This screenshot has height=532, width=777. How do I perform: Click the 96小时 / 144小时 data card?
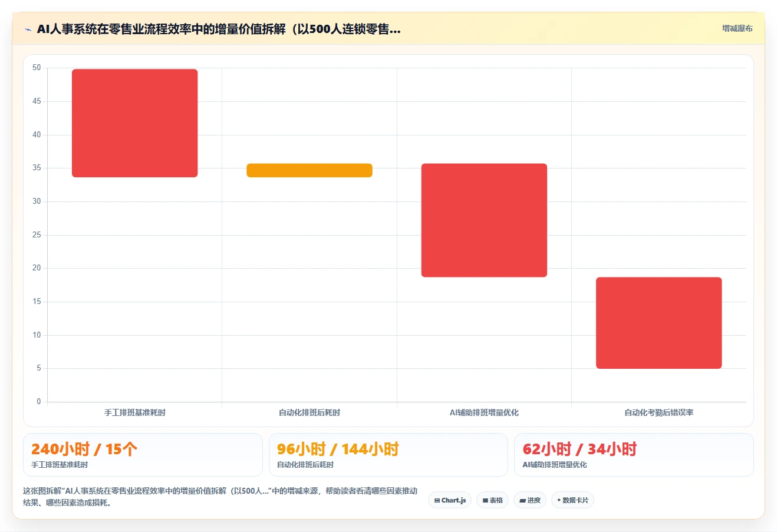[x=388, y=455]
